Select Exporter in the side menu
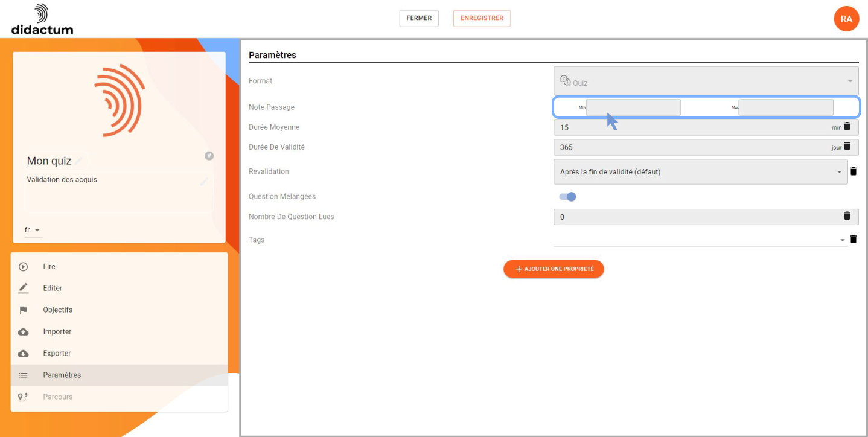Image resolution: width=868 pixels, height=437 pixels. tap(119, 354)
